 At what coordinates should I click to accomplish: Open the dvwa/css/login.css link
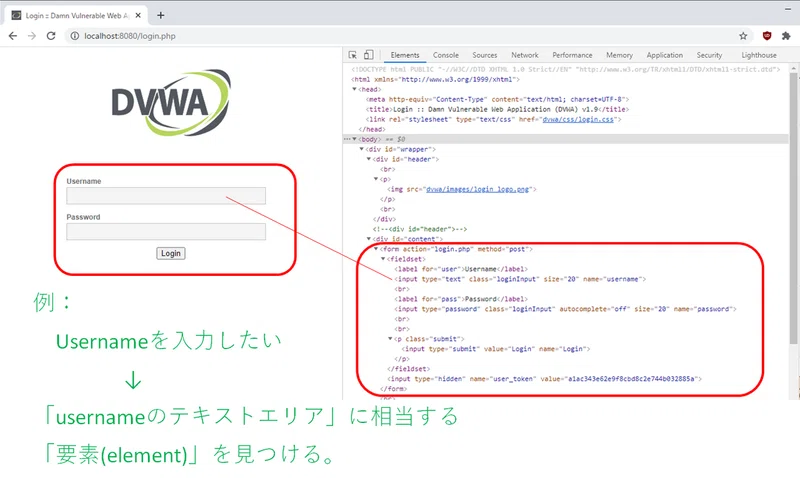coord(578,119)
